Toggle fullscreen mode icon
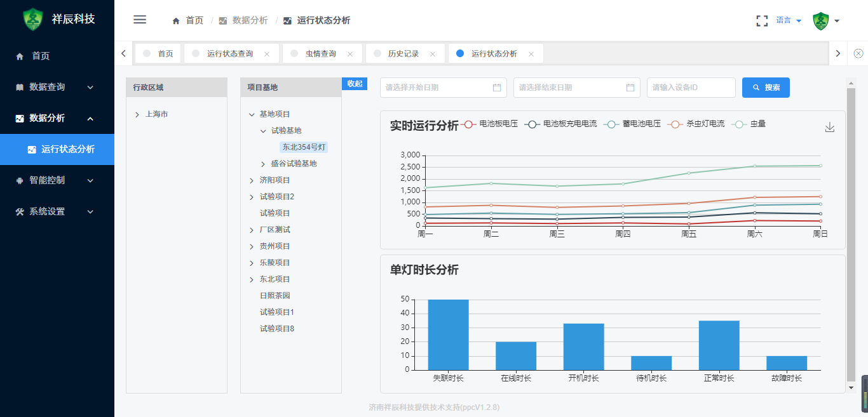Image resolution: width=868 pixels, height=417 pixels. click(x=762, y=20)
